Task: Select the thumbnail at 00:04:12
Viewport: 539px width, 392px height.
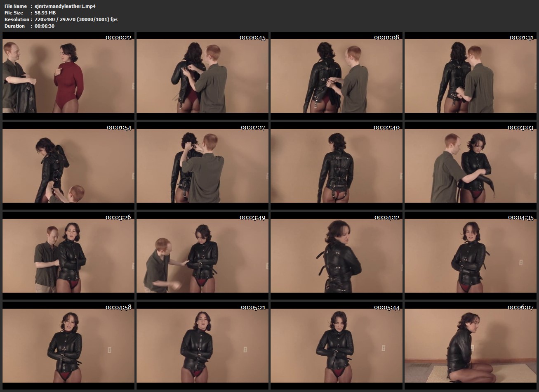Action: (x=337, y=256)
